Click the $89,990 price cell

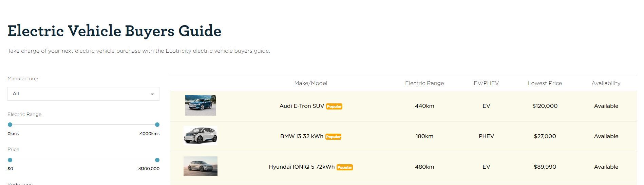[x=545, y=167]
